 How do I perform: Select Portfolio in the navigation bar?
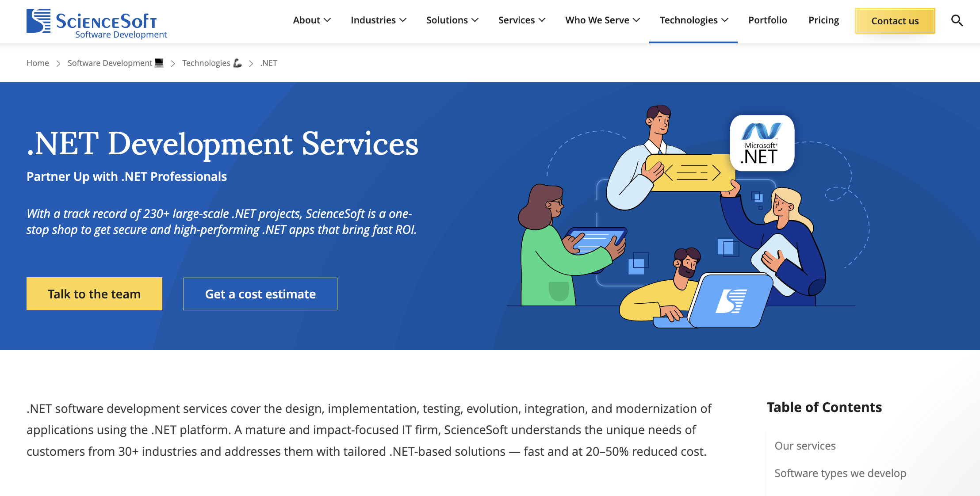pos(767,20)
